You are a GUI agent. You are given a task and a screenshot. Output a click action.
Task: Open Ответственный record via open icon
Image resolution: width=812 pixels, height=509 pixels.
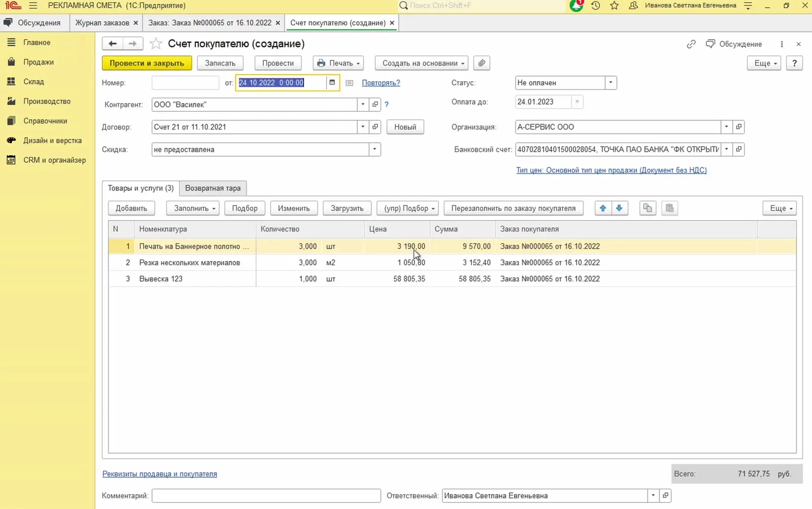(666, 496)
